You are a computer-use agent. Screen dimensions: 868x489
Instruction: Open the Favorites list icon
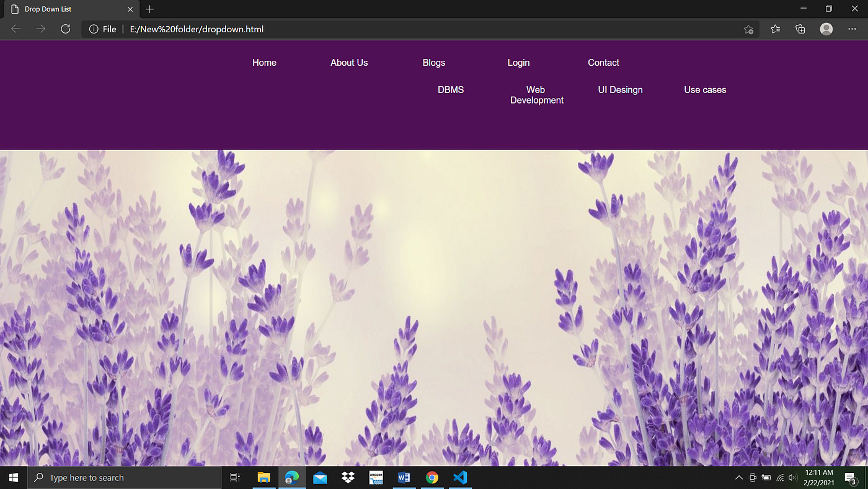point(775,29)
